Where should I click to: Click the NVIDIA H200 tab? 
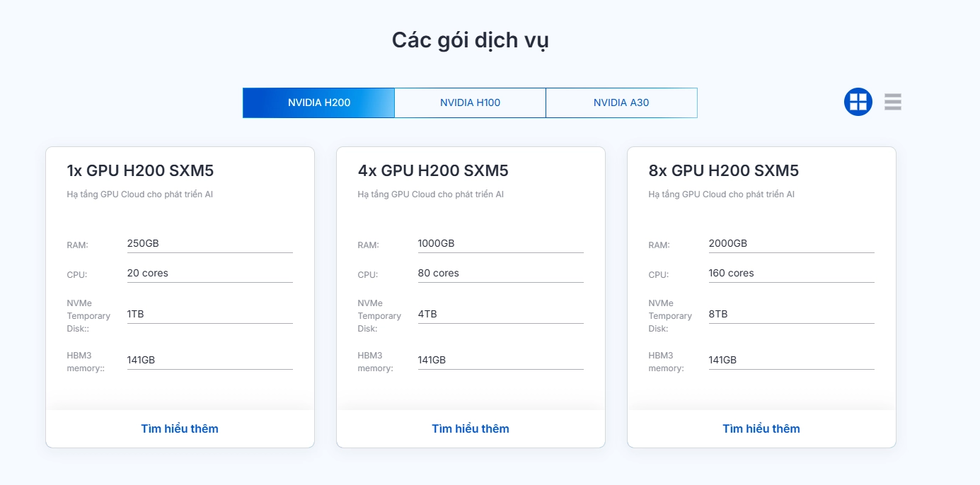[x=318, y=102]
